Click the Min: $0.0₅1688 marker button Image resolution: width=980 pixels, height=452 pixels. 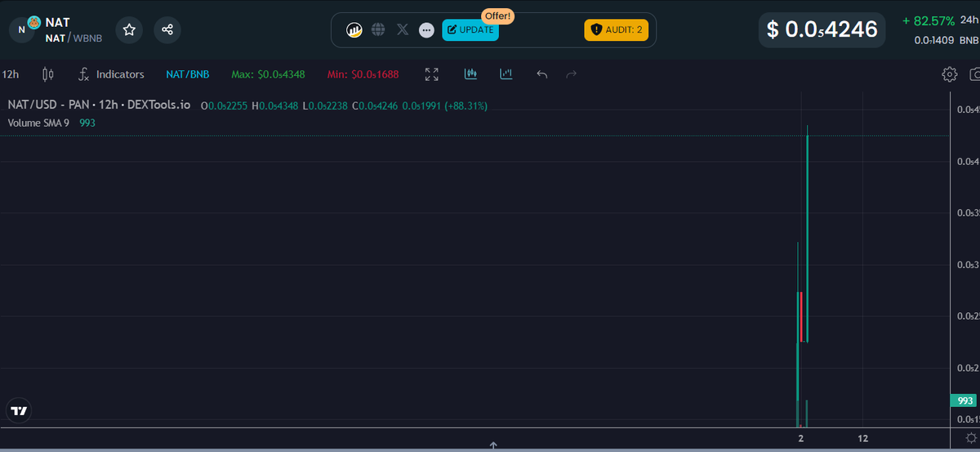point(363,74)
